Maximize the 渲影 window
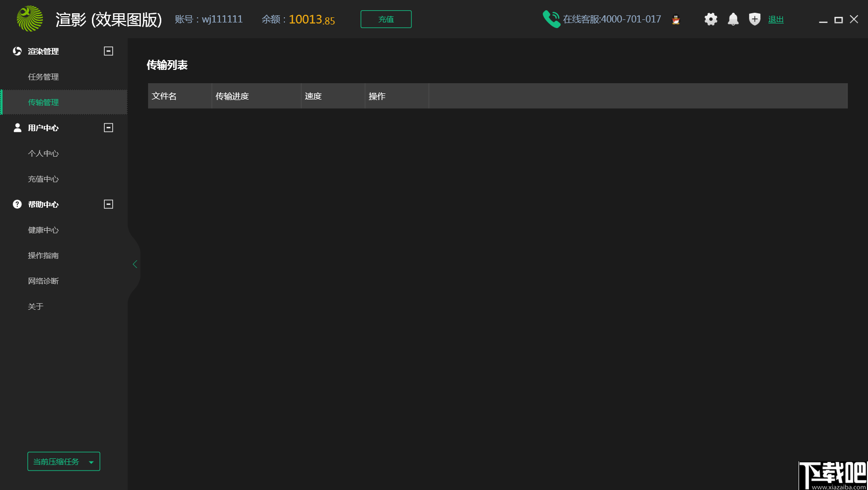 [838, 20]
